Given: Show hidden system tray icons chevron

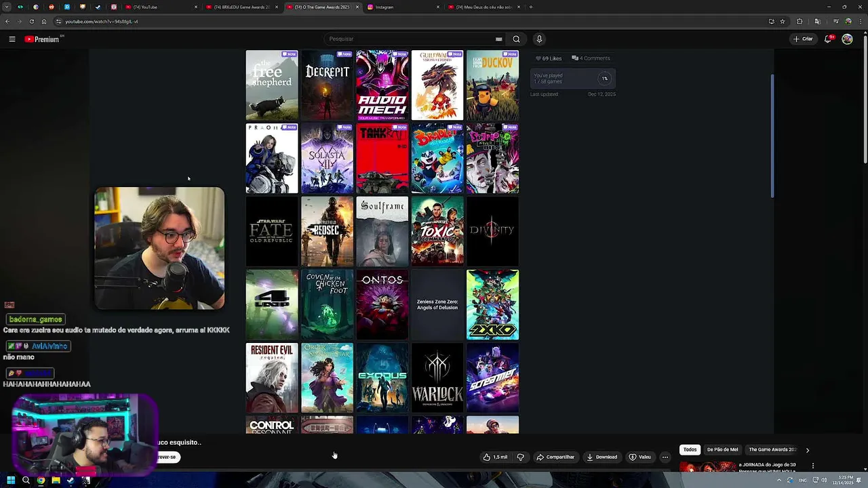Looking at the screenshot, I should pos(778,481).
